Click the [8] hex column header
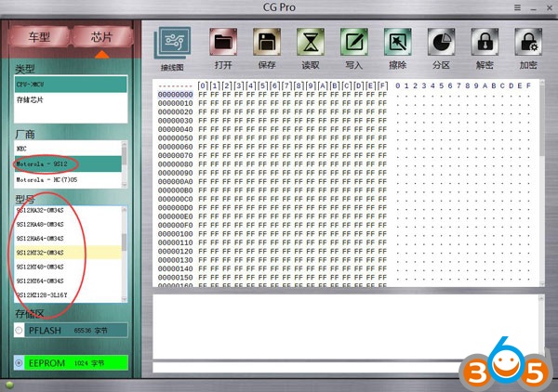Screen dimensions: 558x392 (x=299, y=85)
